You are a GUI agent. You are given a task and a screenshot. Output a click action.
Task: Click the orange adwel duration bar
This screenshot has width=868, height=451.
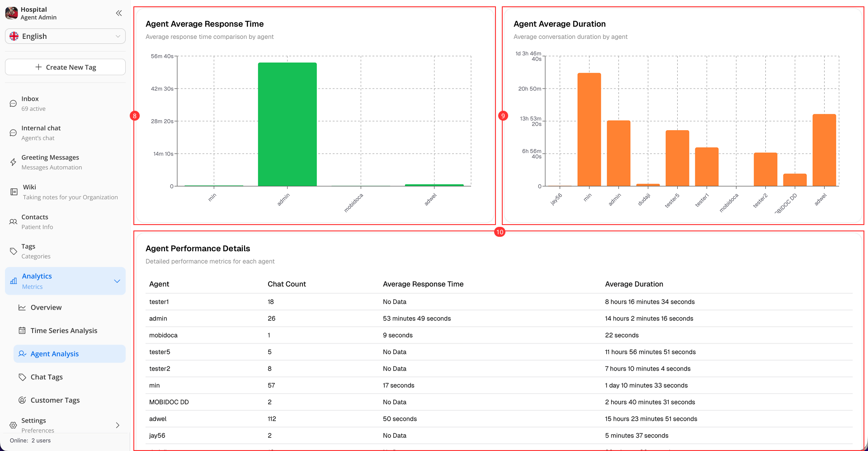(x=824, y=150)
